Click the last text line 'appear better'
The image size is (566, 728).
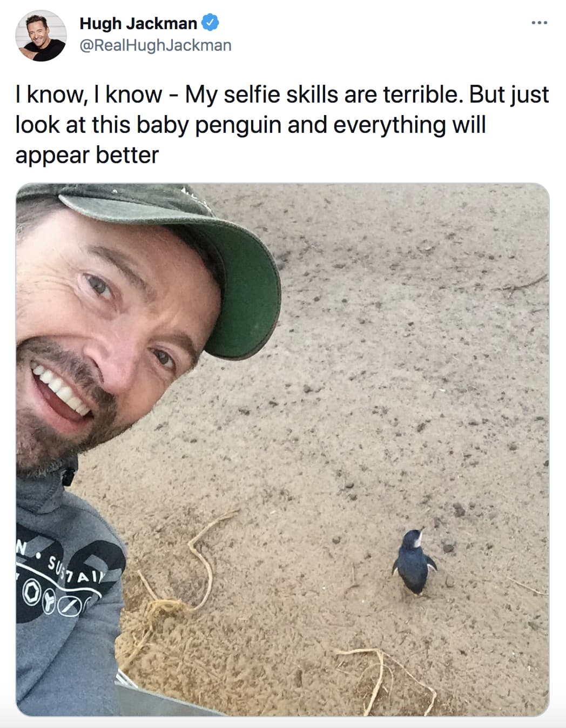click(x=87, y=156)
